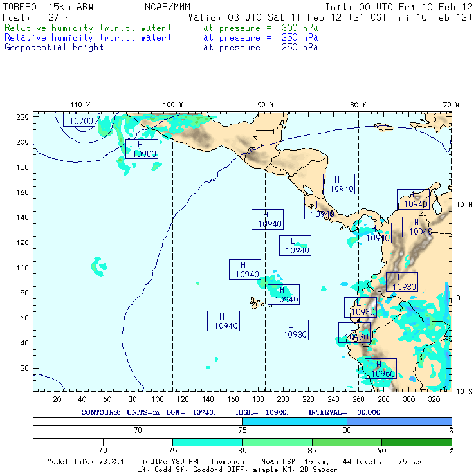Select the cyan 75-80% segment on lower colorbar
The height and width of the screenshot is (476, 476).
[x=207, y=443]
